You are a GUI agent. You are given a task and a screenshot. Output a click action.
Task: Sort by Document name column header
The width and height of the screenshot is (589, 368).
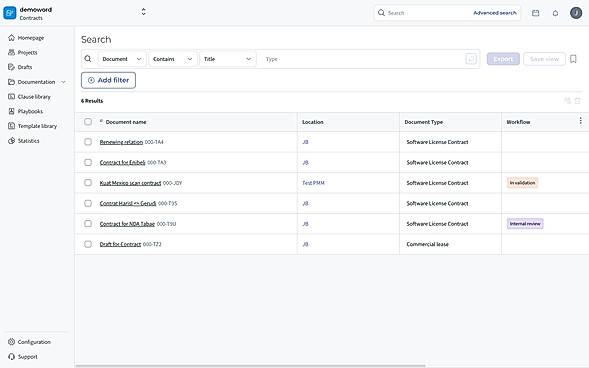pos(126,122)
